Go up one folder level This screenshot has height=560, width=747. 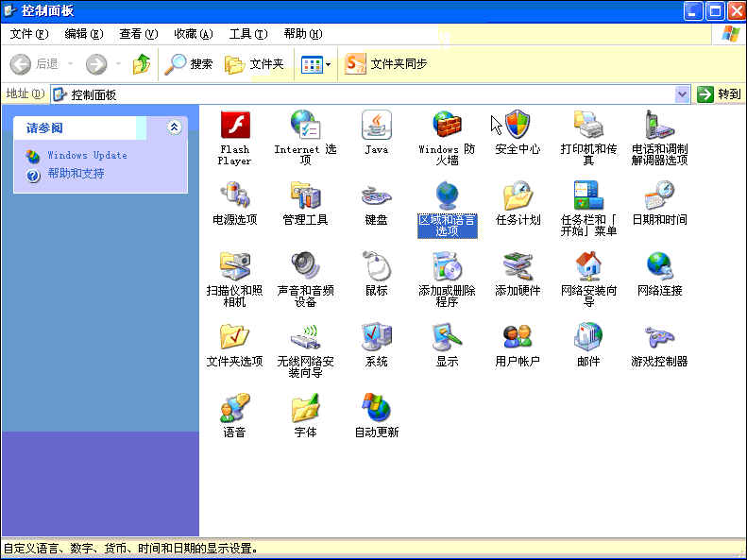[142, 64]
